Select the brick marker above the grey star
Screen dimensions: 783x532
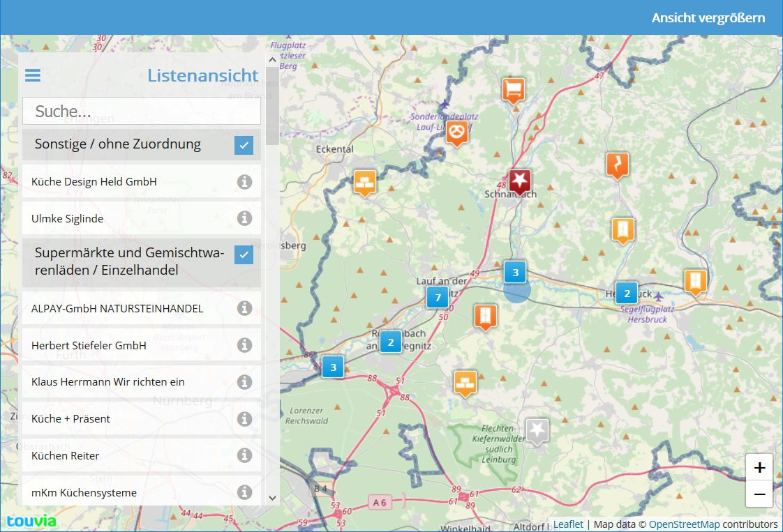tap(465, 383)
